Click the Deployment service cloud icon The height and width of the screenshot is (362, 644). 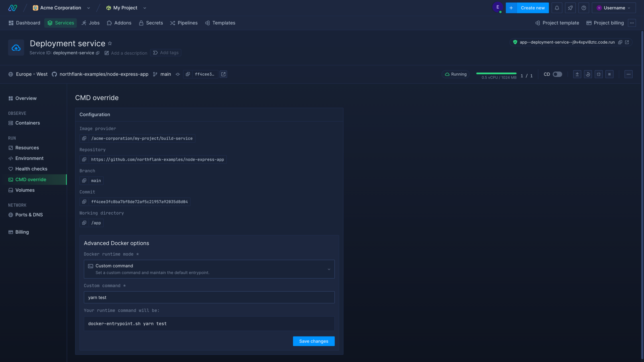pyautogui.click(x=16, y=48)
